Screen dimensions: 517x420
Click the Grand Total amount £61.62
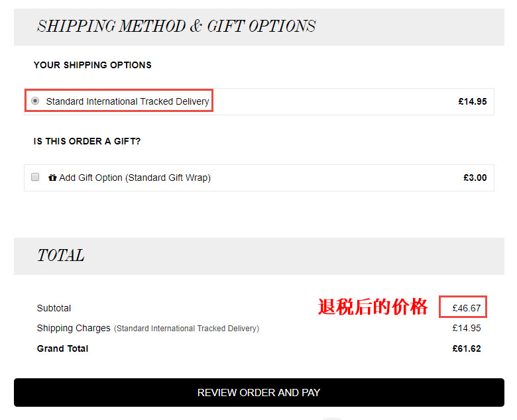(467, 348)
